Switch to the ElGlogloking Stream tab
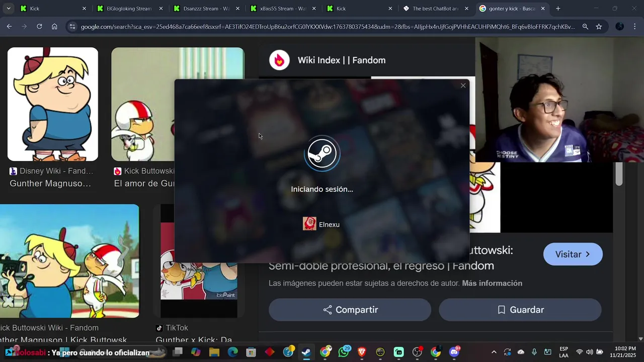 coord(130,9)
